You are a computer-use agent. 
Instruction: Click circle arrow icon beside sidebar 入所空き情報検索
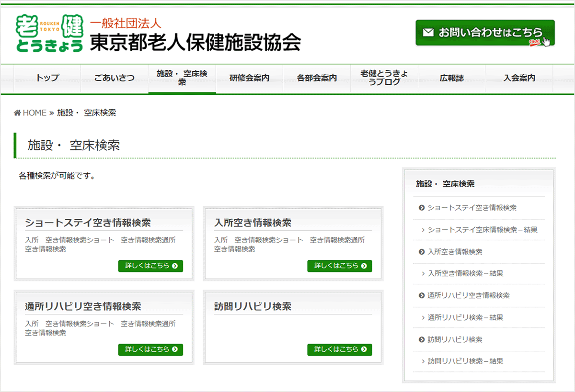[x=422, y=252]
